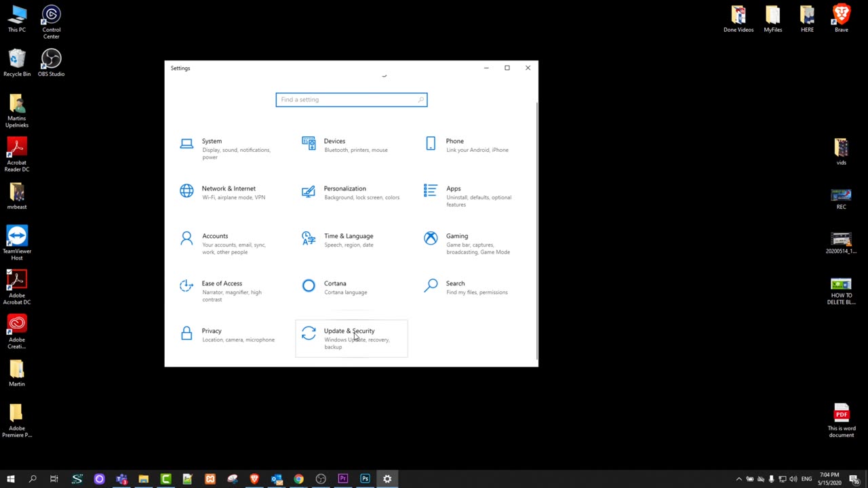Viewport: 868px width, 488px height.
Task: Select the REC desktop file
Action: pos(842,199)
